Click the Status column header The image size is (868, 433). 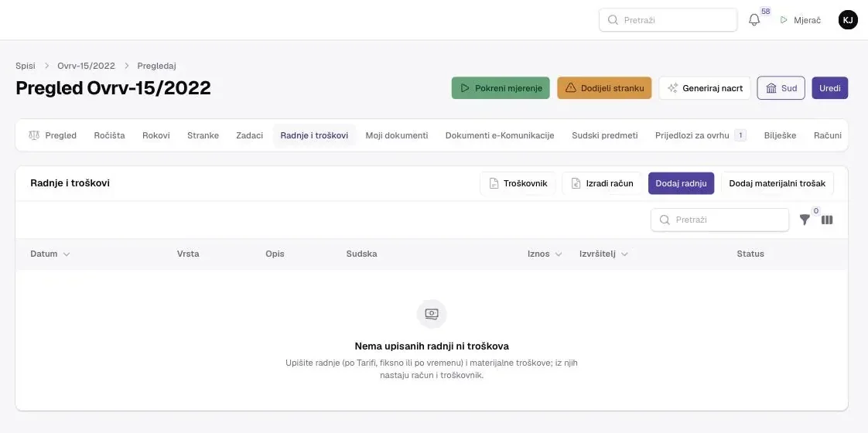[750, 254]
